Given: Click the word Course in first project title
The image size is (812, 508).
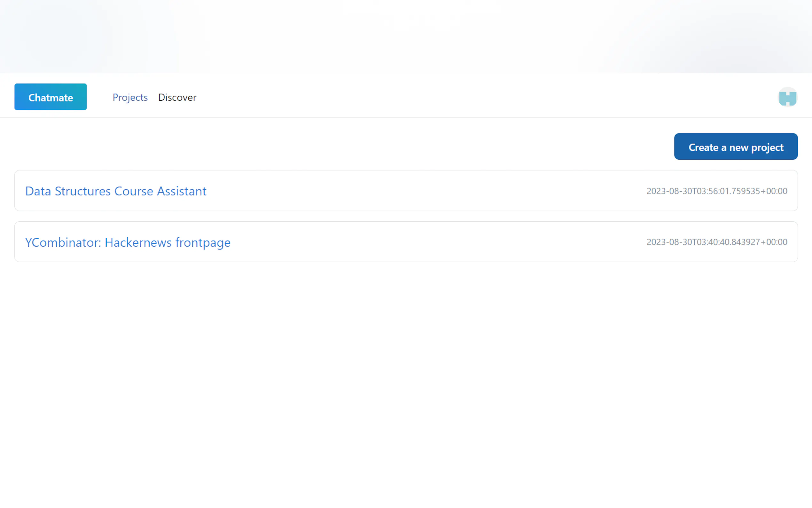Looking at the screenshot, I should click(x=134, y=191).
